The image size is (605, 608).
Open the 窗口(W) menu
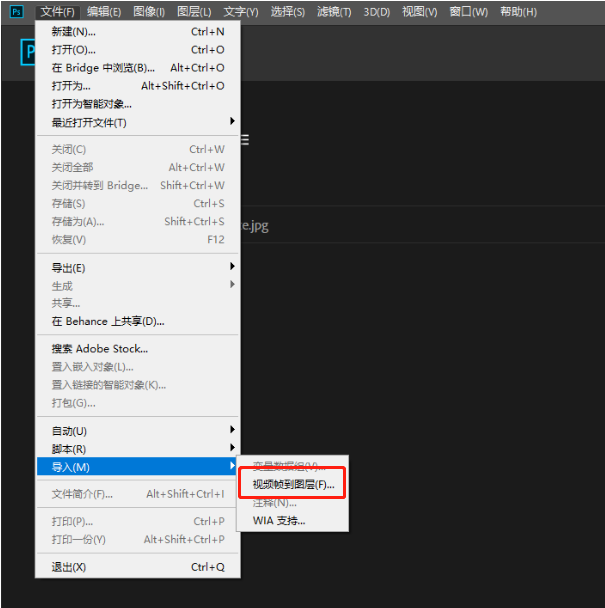point(468,12)
